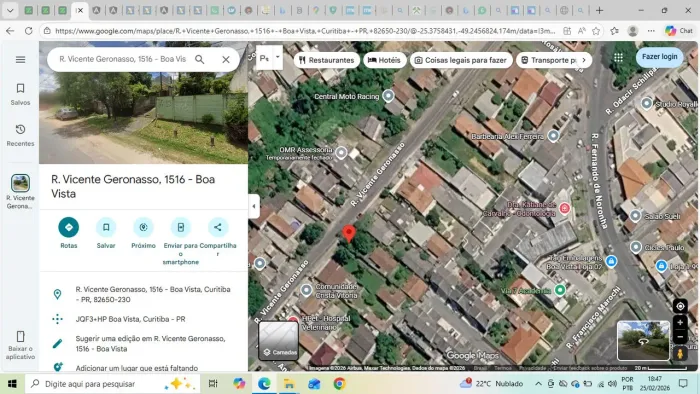Go back in the browser

[x=10, y=31]
